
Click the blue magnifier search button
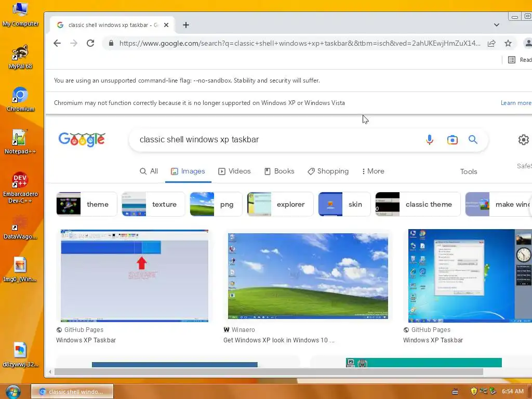tap(473, 139)
